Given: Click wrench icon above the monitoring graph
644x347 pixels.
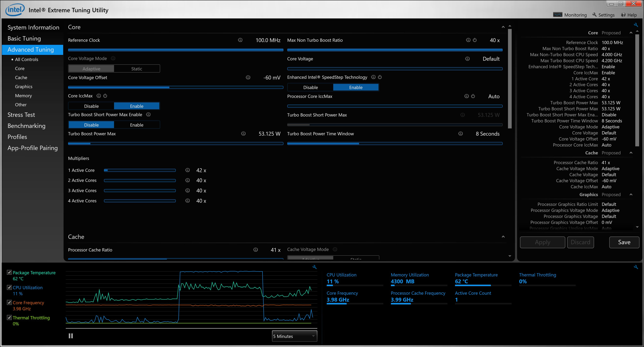Looking at the screenshot, I should (x=314, y=267).
